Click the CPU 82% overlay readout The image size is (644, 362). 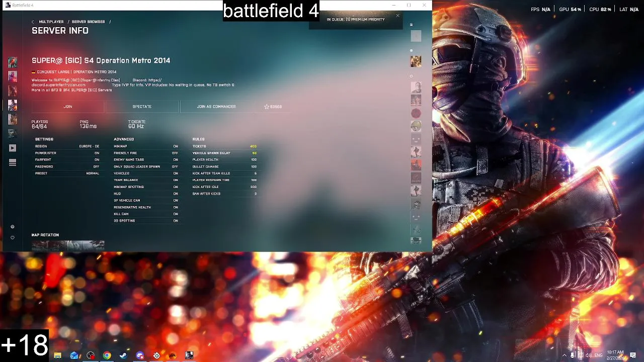(x=600, y=10)
